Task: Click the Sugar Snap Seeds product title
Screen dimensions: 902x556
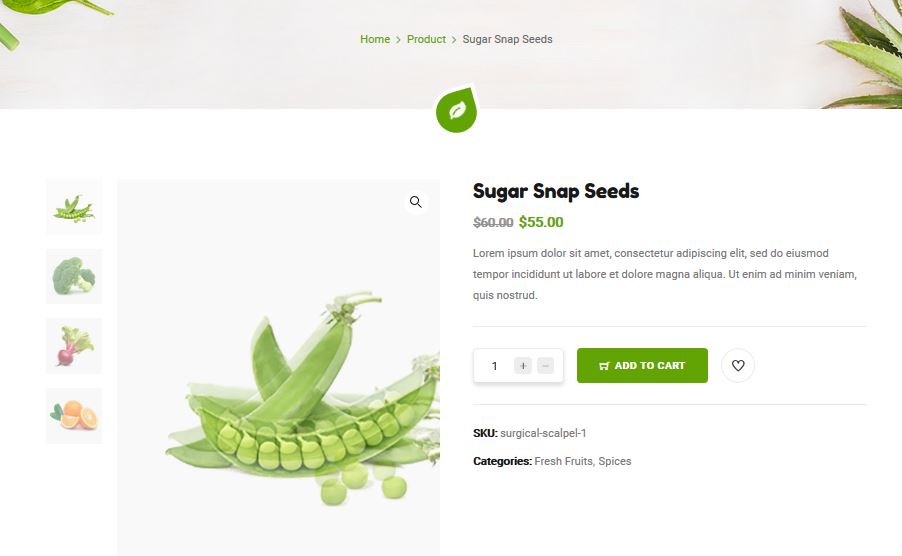Action: [x=556, y=191]
